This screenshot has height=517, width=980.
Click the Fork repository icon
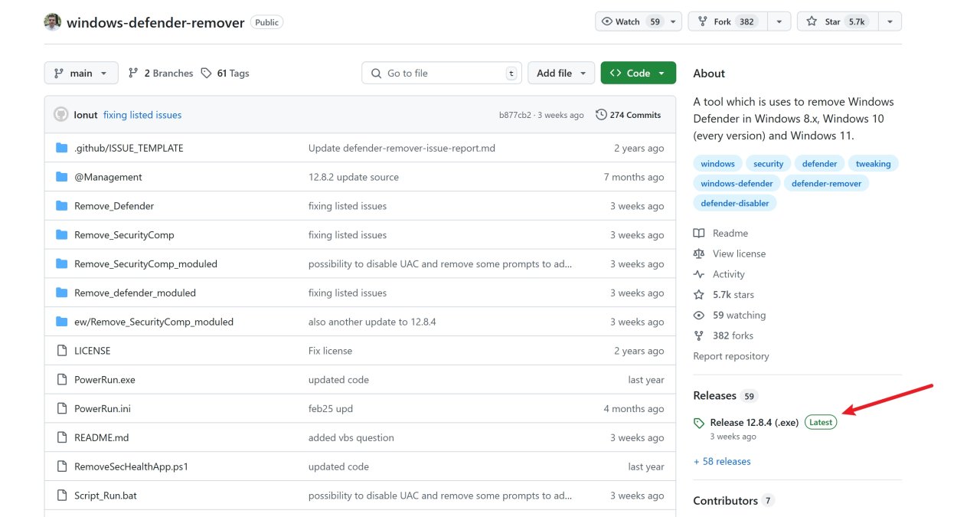(701, 21)
